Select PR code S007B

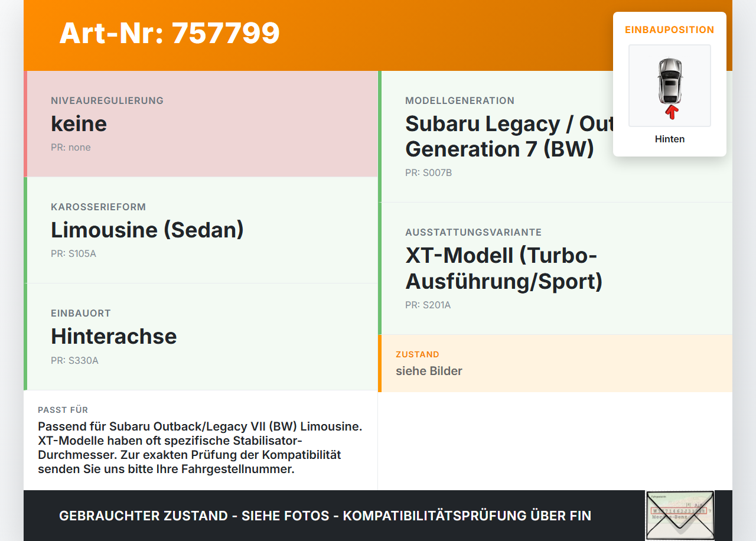tap(429, 173)
